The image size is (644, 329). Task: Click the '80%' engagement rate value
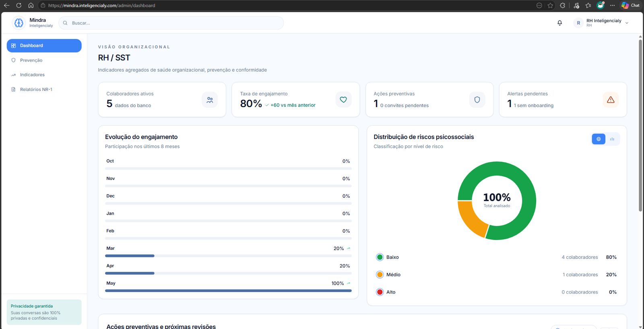[x=251, y=103]
